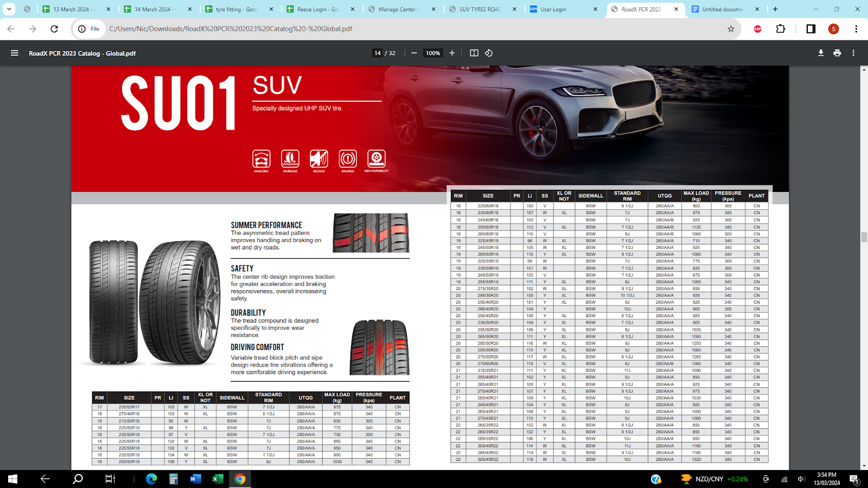Open Chrome three-dot menu

[x=856, y=29]
